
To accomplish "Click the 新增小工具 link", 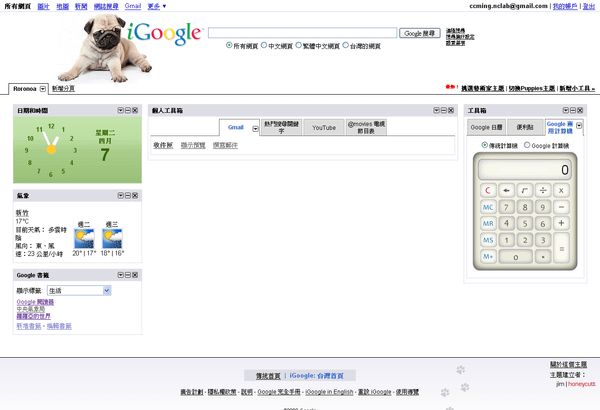I will (577, 88).
